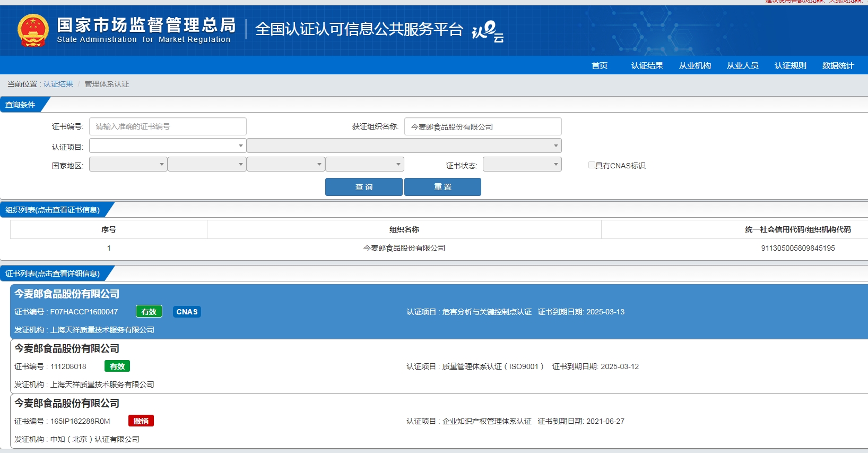Focus the 证书编号 input field
Image resolution: width=868 pixels, height=453 pixels.
pyautogui.click(x=168, y=126)
